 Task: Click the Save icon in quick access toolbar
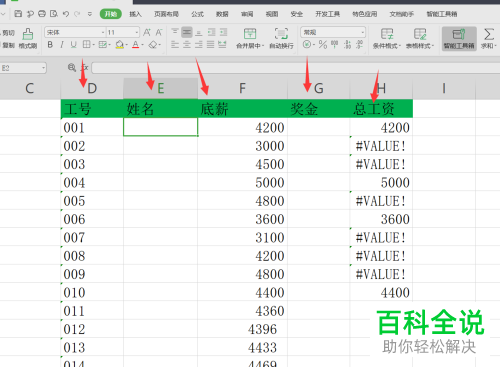click(18, 14)
